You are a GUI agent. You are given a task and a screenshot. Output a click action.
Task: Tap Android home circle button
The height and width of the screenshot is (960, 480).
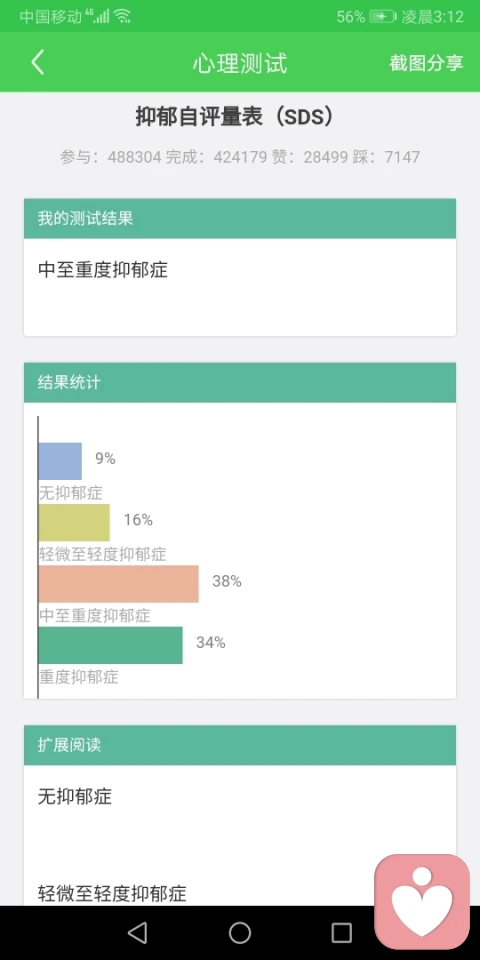240,933
